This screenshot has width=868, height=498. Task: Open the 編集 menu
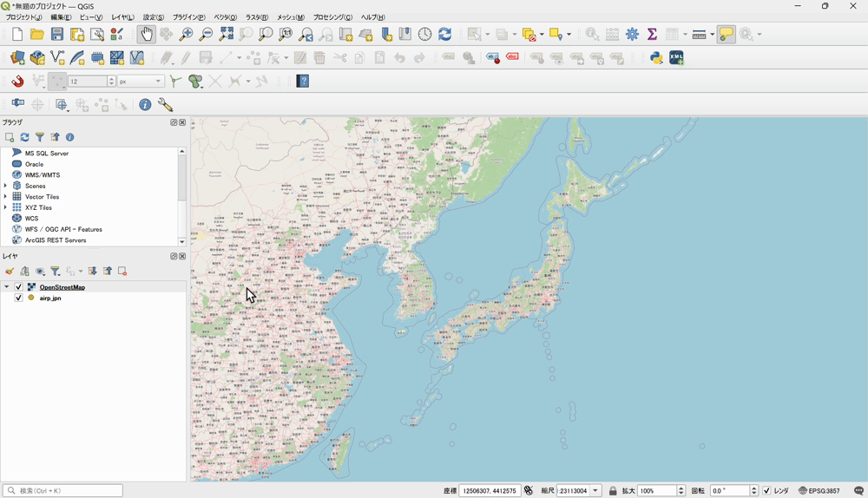61,17
